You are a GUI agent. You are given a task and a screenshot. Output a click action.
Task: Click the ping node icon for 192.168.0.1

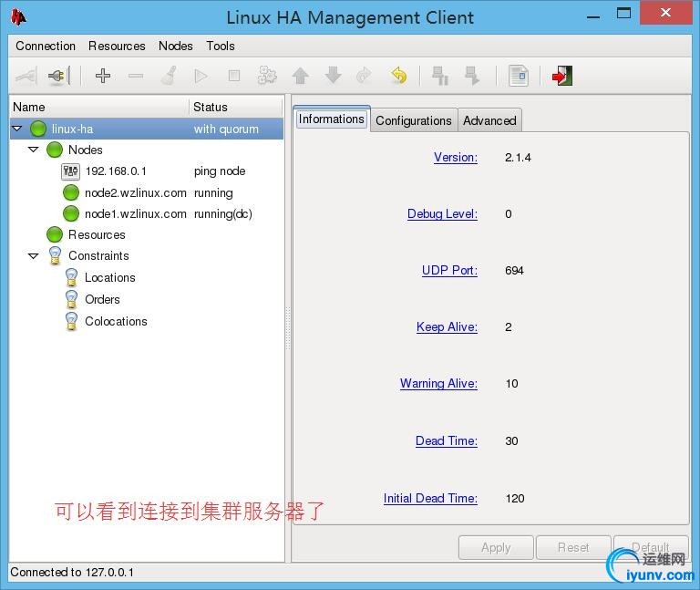(x=70, y=171)
